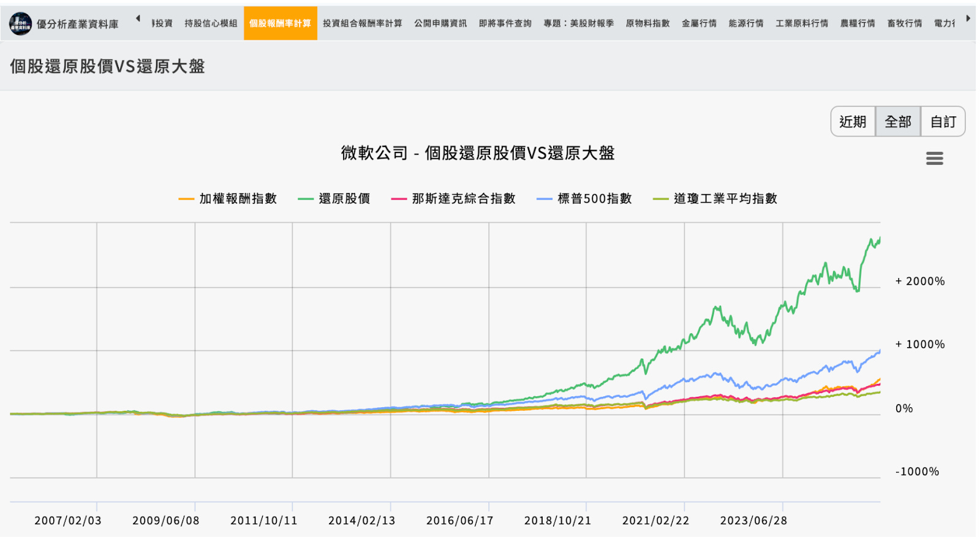Click the chart title 微軟公司 - 個股還原股價VS還原大盤
Viewport: 980px width, 537px height.
[x=478, y=153]
